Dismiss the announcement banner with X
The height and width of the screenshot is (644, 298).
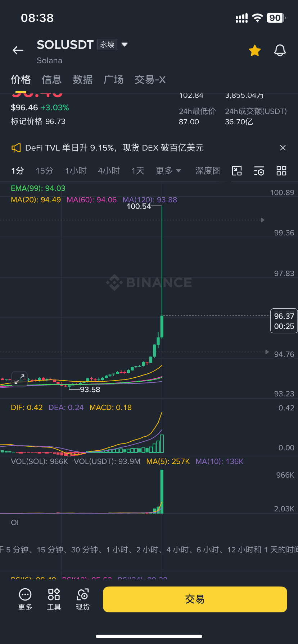(x=283, y=148)
